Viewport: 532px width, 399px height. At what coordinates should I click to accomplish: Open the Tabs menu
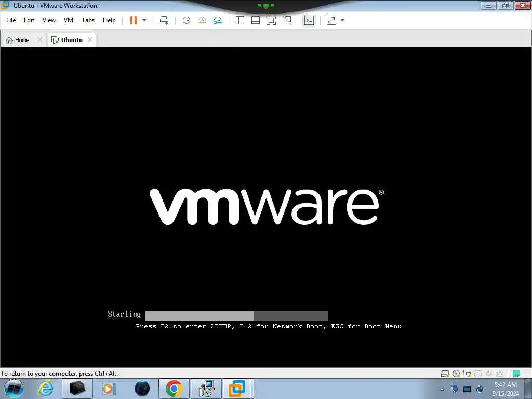pos(88,20)
